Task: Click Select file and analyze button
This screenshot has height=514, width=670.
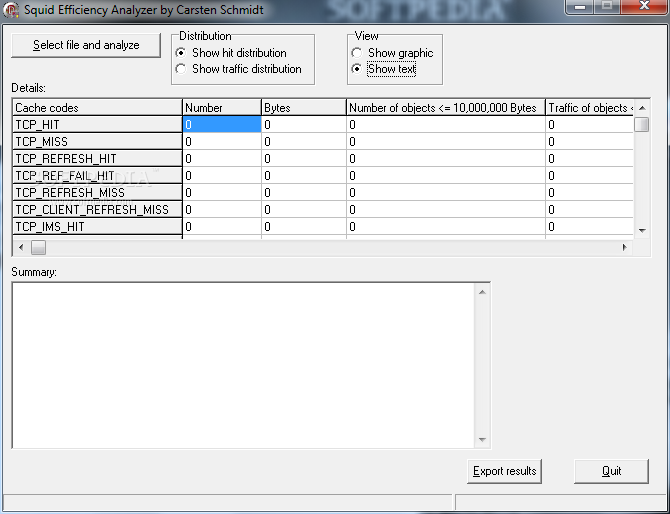Action: click(x=86, y=45)
